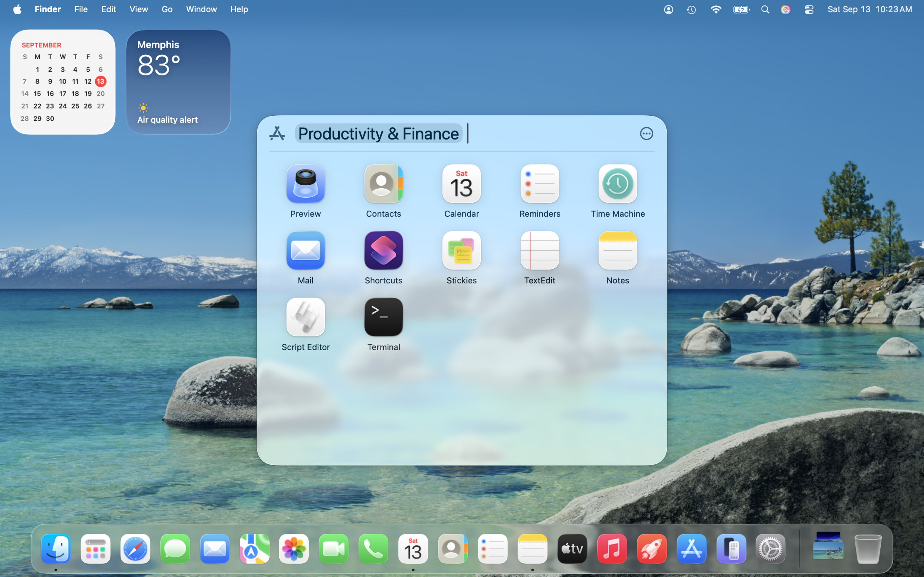Launch the Stickies app
This screenshot has width=924, height=577.
coord(461,251)
